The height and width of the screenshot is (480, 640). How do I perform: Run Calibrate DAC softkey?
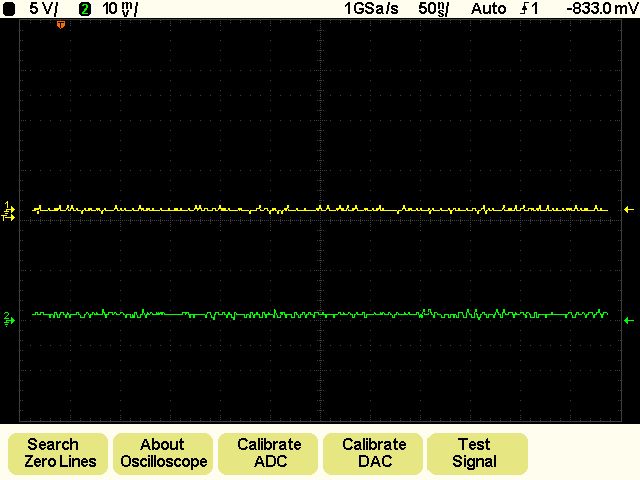pyautogui.click(x=374, y=453)
